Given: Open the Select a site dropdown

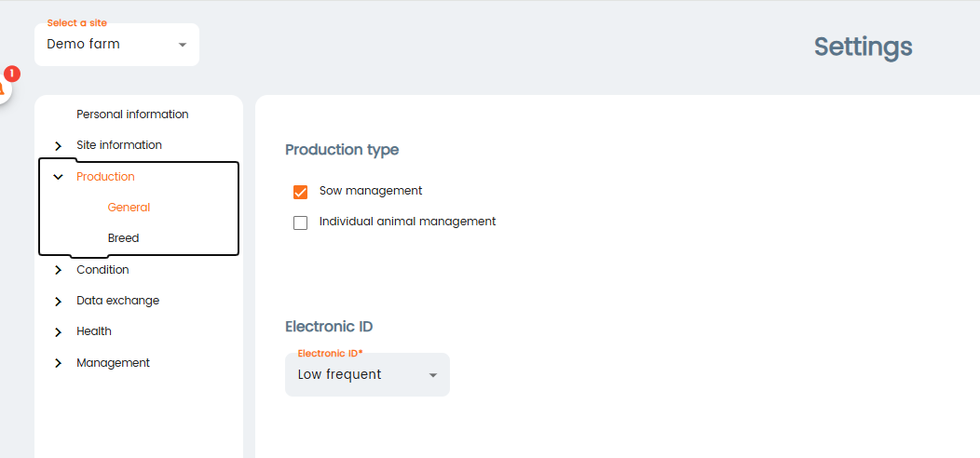Looking at the screenshot, I should [x=116, y=45].
